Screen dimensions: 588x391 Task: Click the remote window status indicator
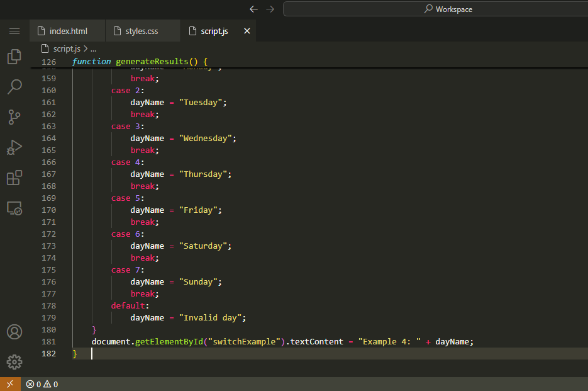(x=10, y=384)
